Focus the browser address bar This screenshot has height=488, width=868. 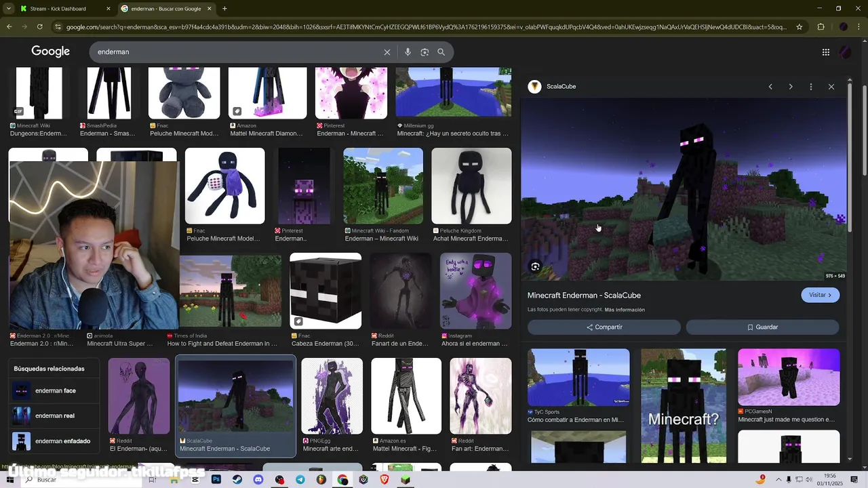(x=427, y=27)
